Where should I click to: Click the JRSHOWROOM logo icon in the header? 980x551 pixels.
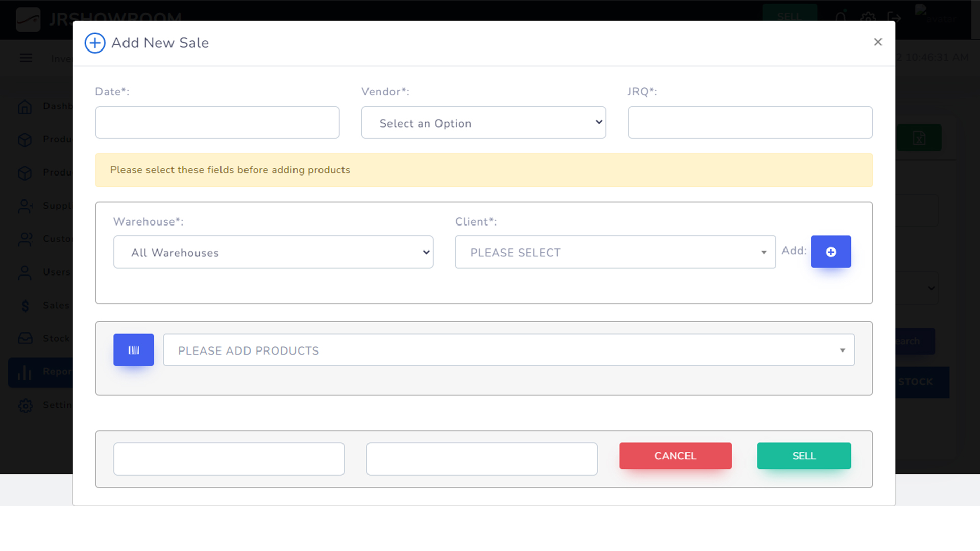[28, 18]
